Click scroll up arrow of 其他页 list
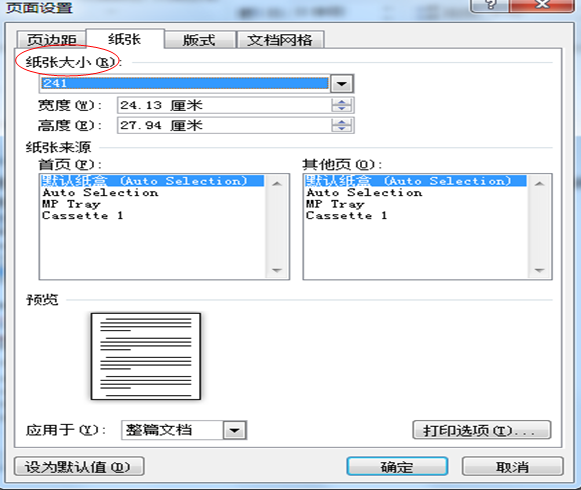 (540, 184)
